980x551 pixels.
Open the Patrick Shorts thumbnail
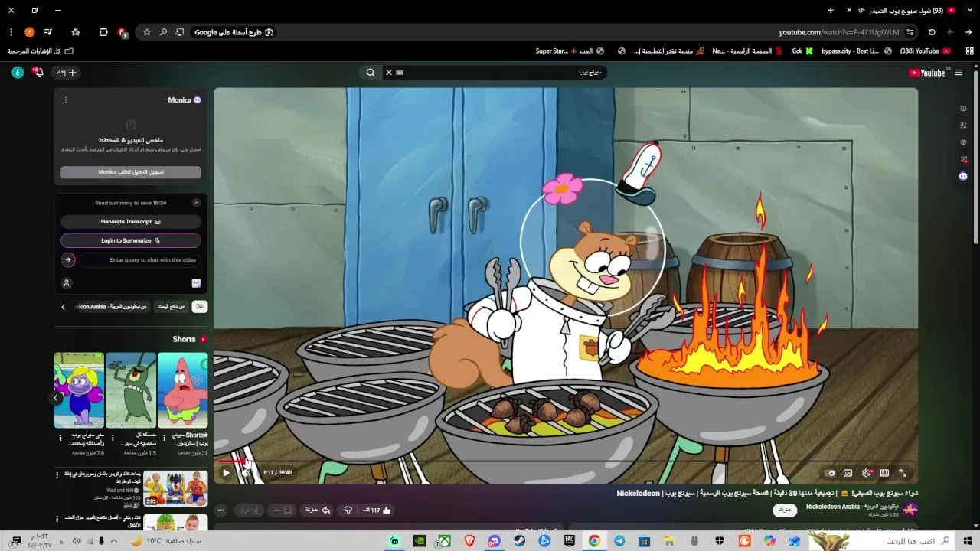pyautogui.click(x=183, y=390)
